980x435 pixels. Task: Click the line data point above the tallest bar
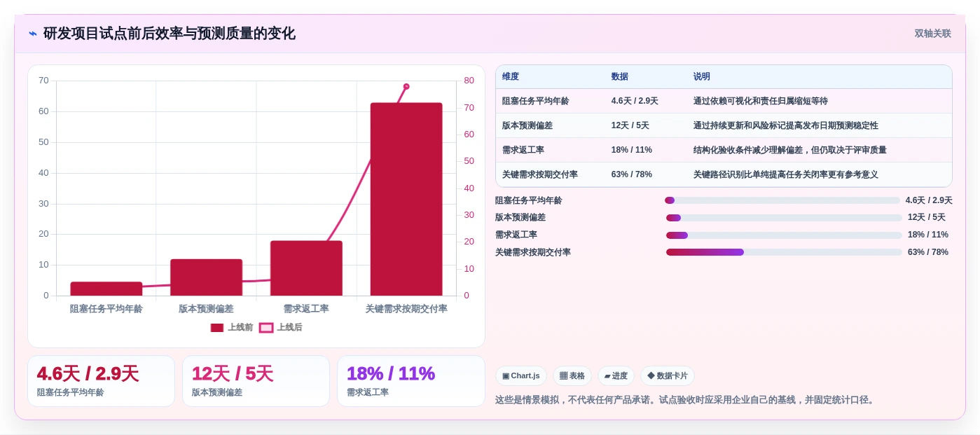pos(406,87)
